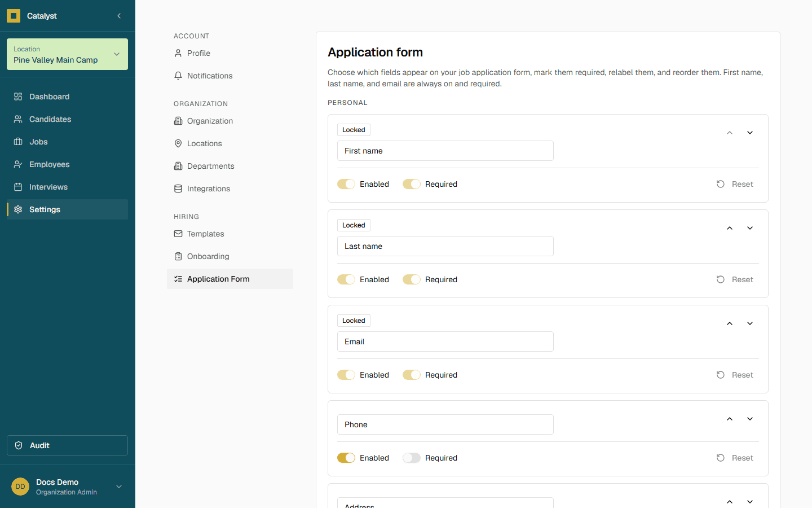Click the Onboarding clipboard icon
Image resolution: width=812 pixels, height=508 pixels.
[178, 256]
